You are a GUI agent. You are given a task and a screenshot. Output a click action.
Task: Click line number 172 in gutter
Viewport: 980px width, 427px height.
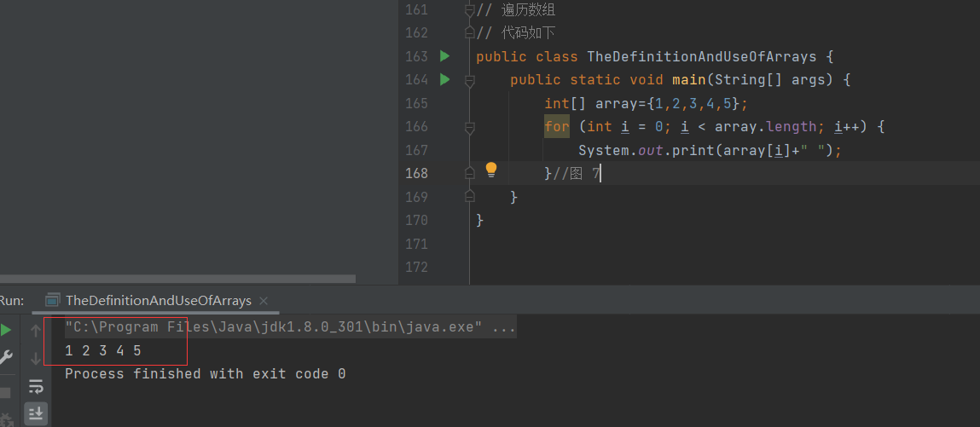[416, 267]
